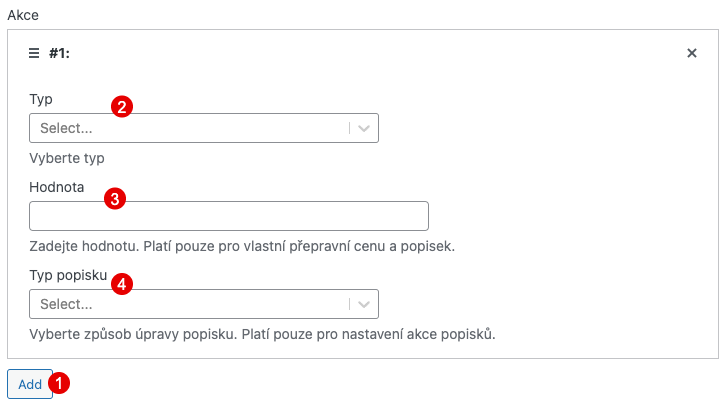
Task: Click the 'Vyberte typ' help text
Action: pos(67,158)
